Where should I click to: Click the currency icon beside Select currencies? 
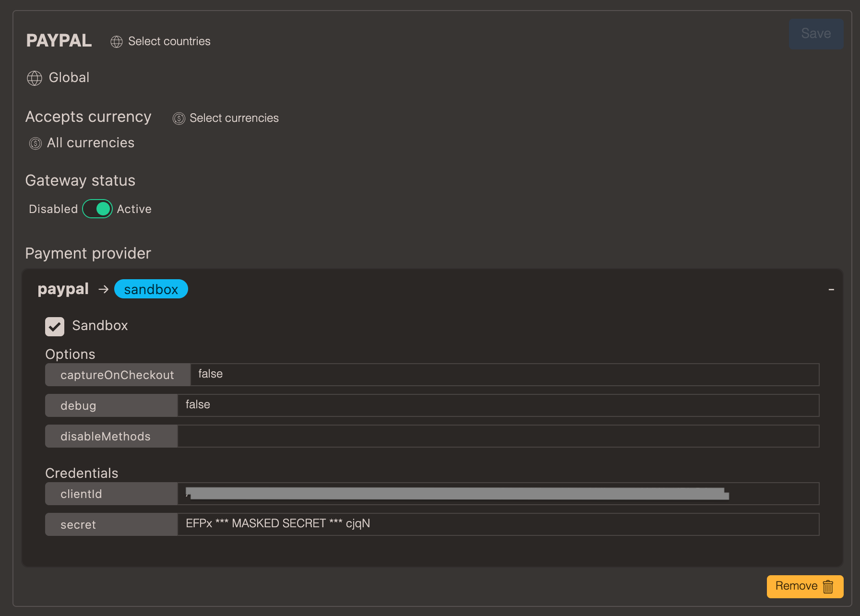coord(178,118)
